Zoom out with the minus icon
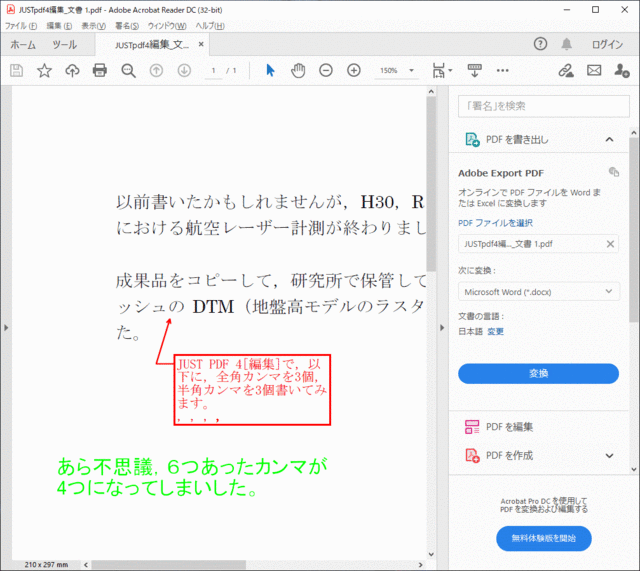Screen dimensions: 640x571 pyautogui.click(x=326, y=71)
